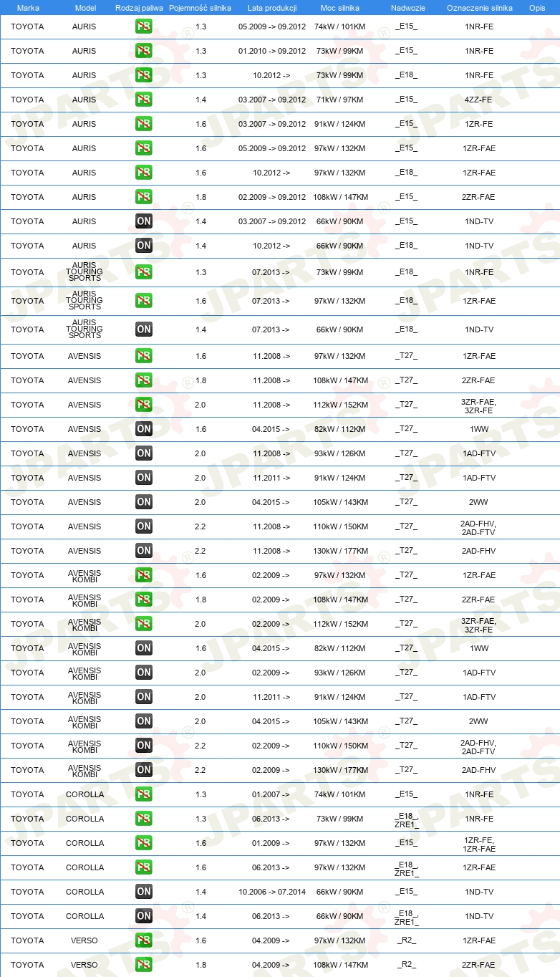Click the petrol icon in the Avensis Kombi 1.8 2ZR-FAE row
Viewport: 560px width, 977px height.
tap(144, 600)
